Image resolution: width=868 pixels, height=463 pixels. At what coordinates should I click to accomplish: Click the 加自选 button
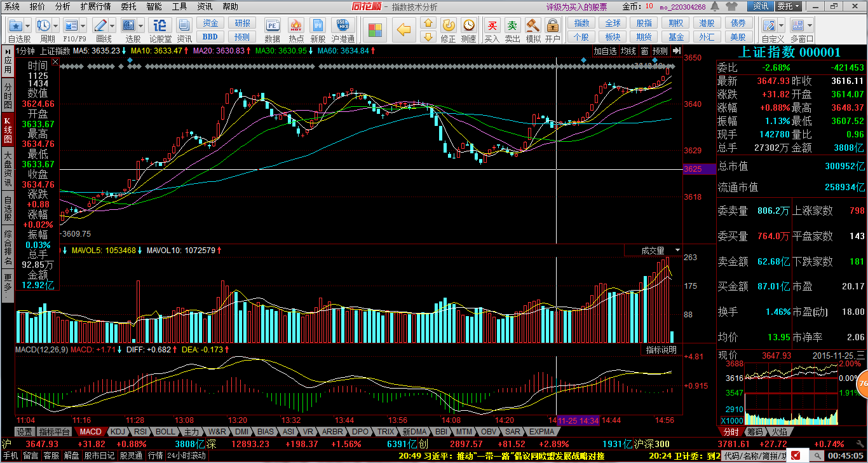point(605,51)
